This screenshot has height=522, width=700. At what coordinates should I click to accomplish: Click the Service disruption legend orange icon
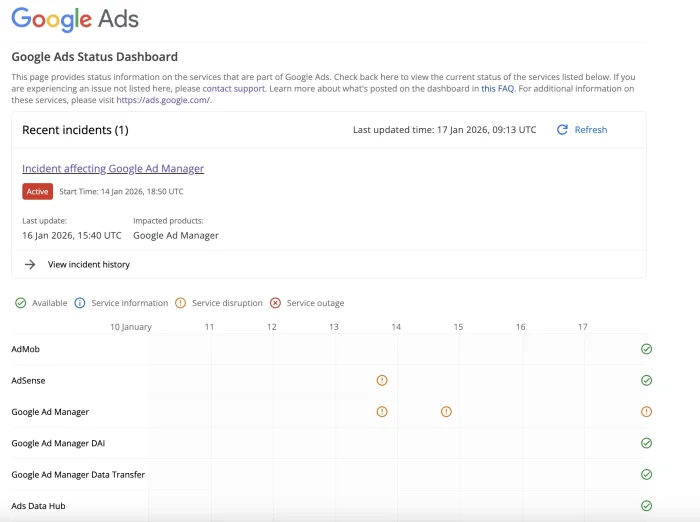click(180, 303)
